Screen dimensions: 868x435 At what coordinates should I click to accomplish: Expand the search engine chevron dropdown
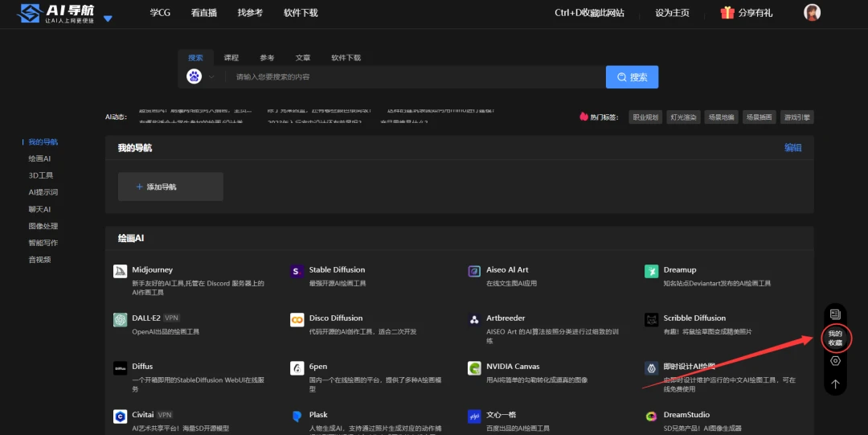click(211, 77)
